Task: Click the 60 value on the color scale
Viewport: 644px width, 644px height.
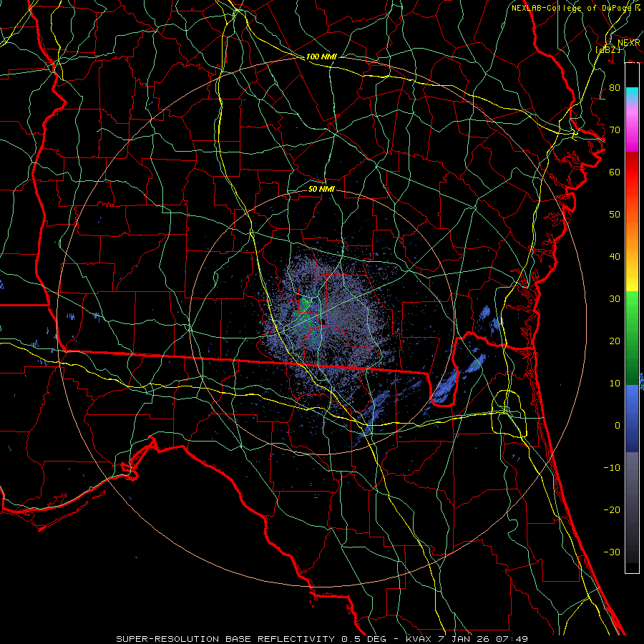Action: coord(615,172)
